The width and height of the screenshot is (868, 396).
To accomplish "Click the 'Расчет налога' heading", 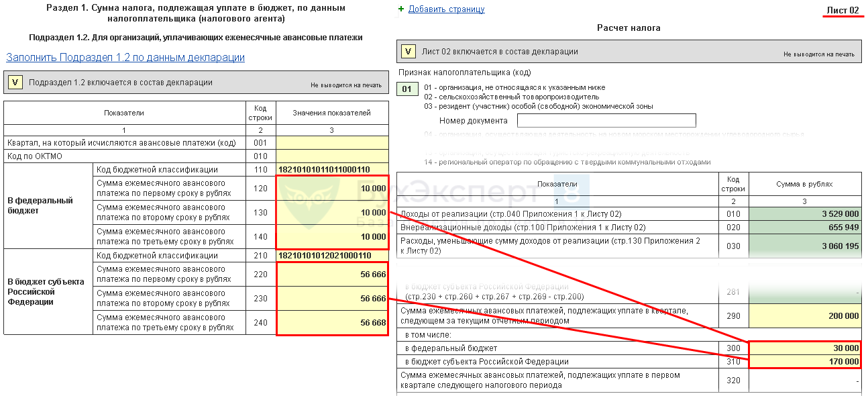I will coord(629,28).
